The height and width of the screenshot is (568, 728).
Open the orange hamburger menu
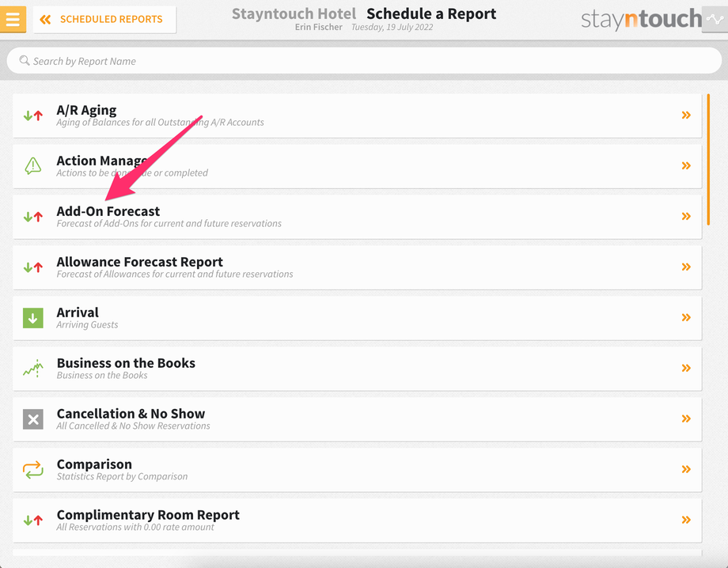(x=13, y=20)
